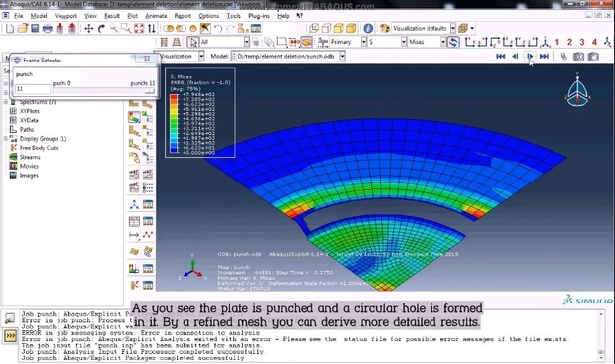Select the Magnify view tool
Screen dimensions: 615x364
pos(114,28)
